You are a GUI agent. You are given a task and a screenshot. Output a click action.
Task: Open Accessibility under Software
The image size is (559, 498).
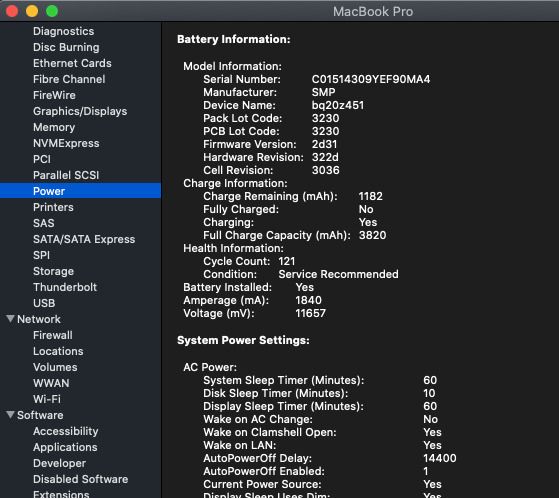(66, 431)
